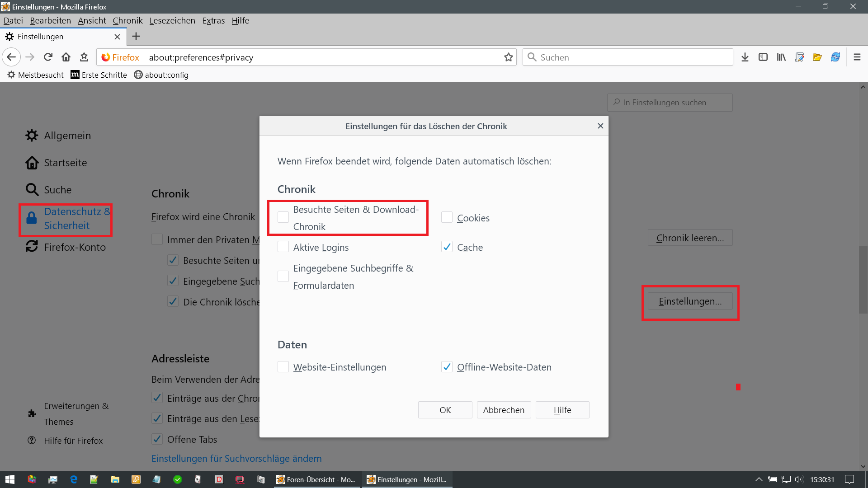Bookmark this page with star icon
Image resolution: width=868 pixels, height=488 pixels.
coord(509,57)
